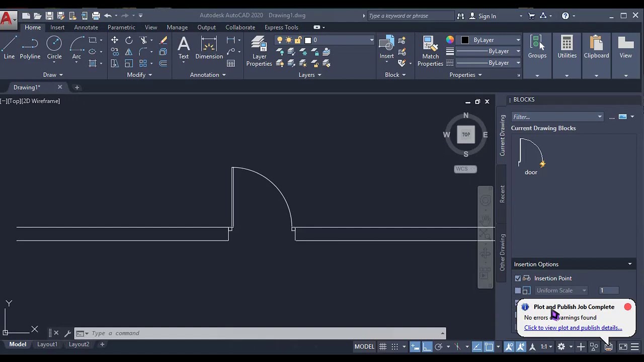Switch to the Other Drawing tab
The image size is (644, 362).
tap(502, 252)
